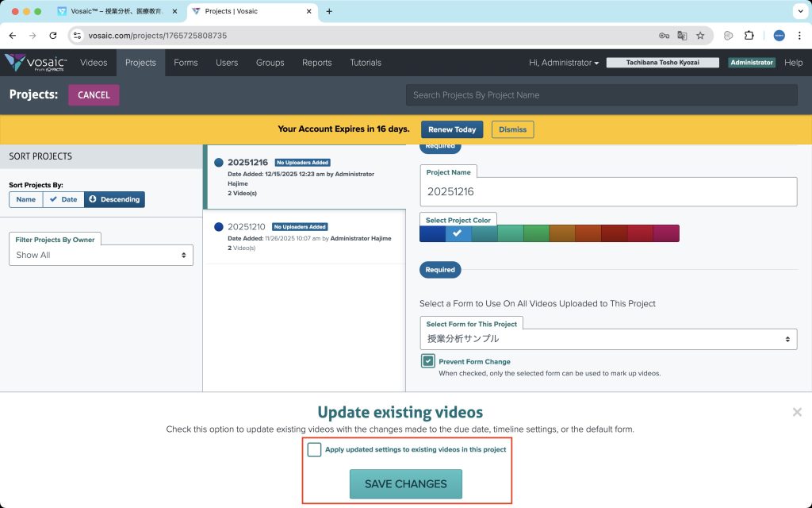Click the Google Translate icon in address bar

(682, 36)
